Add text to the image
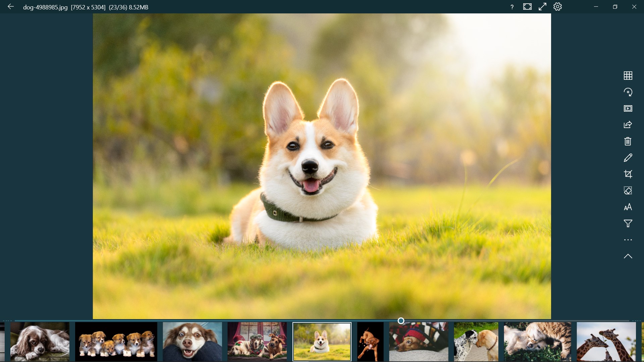644x362 pixels. [x=629, y=207]
